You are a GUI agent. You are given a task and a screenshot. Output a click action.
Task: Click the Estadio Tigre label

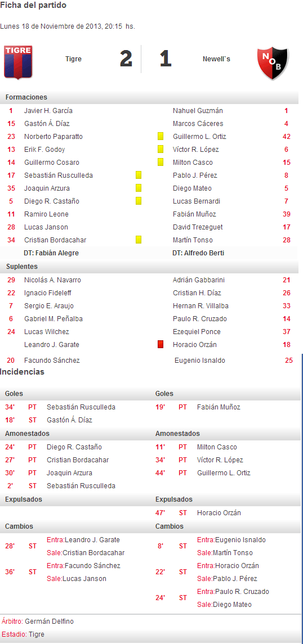point(23,634)
